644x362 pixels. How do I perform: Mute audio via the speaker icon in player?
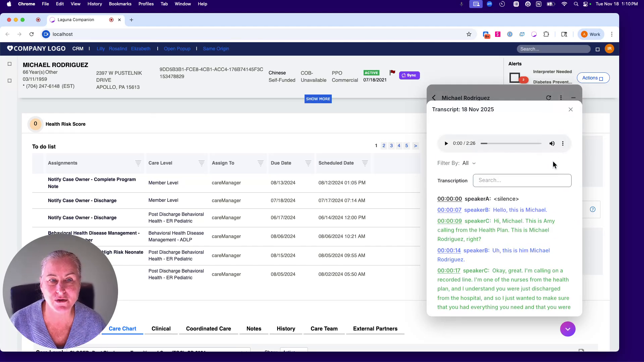click(552, 143)
